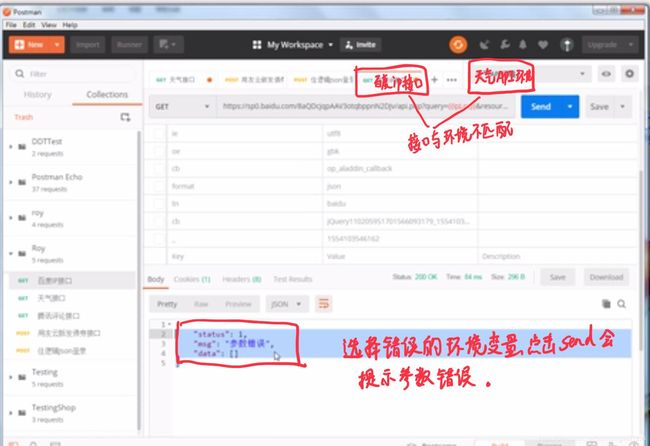Open the Edit menu

pos(29,25)
